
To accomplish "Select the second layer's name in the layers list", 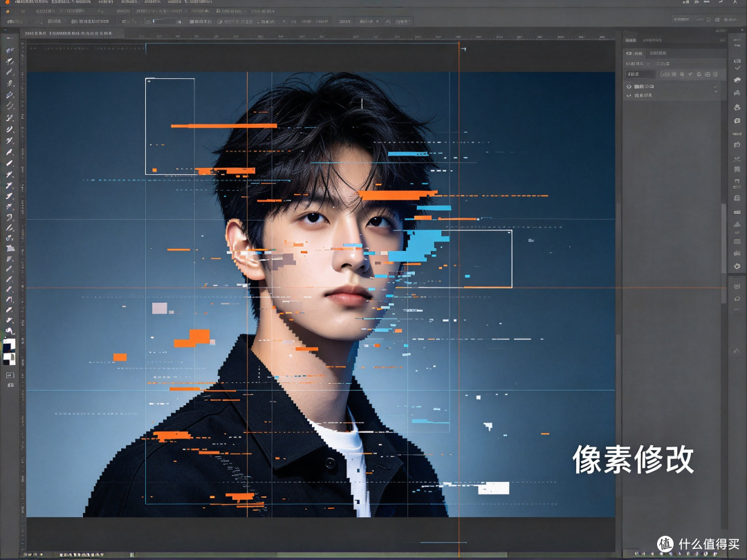I will click(643, 95).
